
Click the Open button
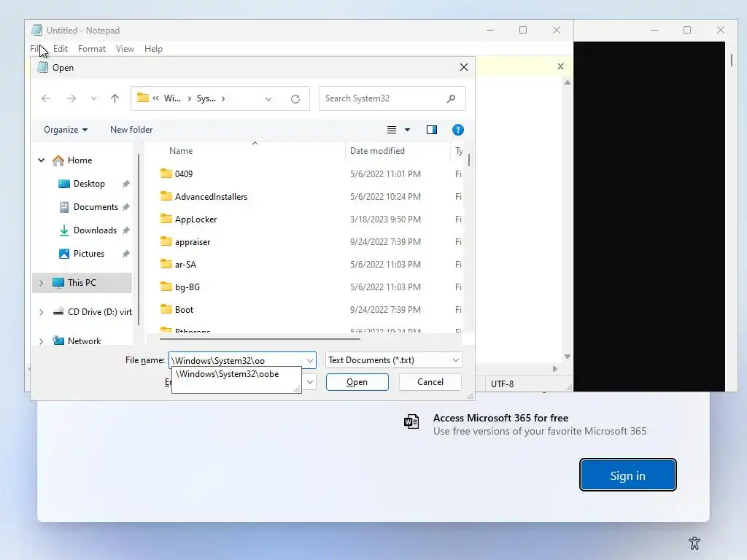(x=357, y=382)
